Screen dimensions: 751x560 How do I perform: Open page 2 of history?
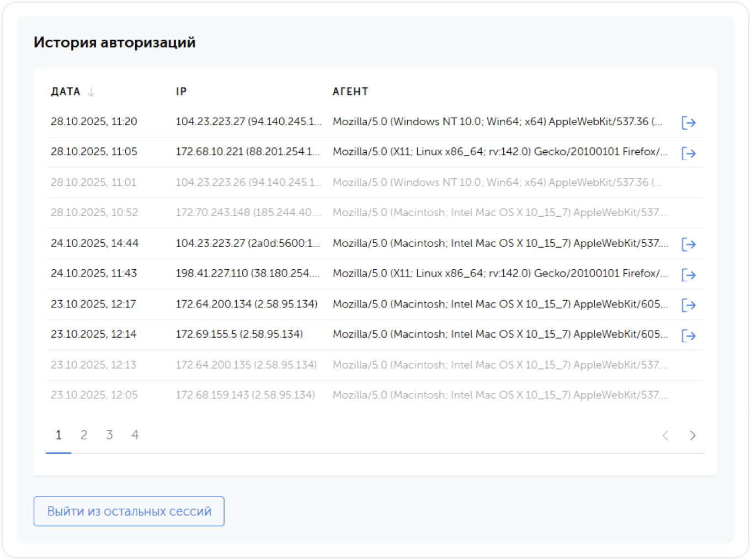(84, 435)
